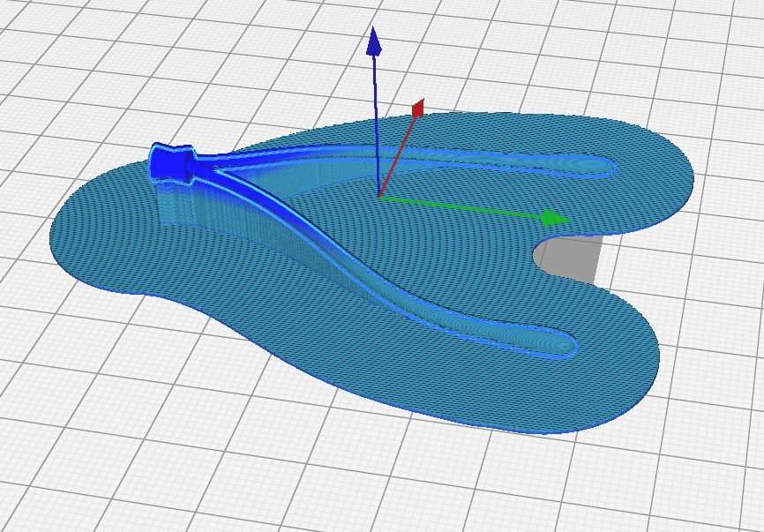Click the green axis line shaft
Image resolution: width=764 pixels, height=532 pixels.
tap(461, 207)
